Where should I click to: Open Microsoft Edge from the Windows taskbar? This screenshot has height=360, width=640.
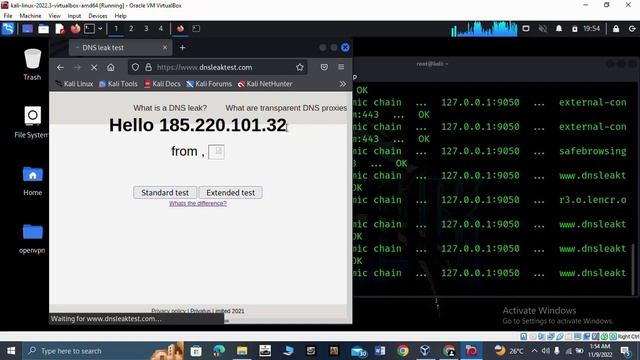click(x=219, y=351)
